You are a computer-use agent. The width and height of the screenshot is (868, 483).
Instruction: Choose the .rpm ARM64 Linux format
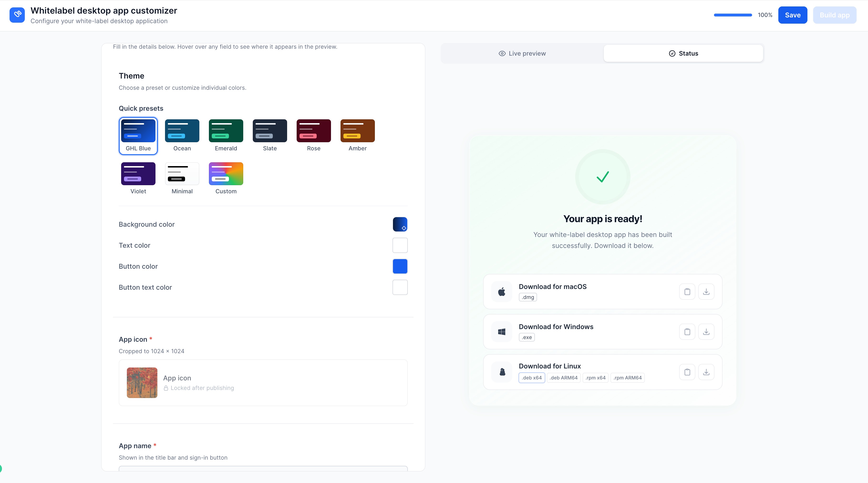[627, 378]
